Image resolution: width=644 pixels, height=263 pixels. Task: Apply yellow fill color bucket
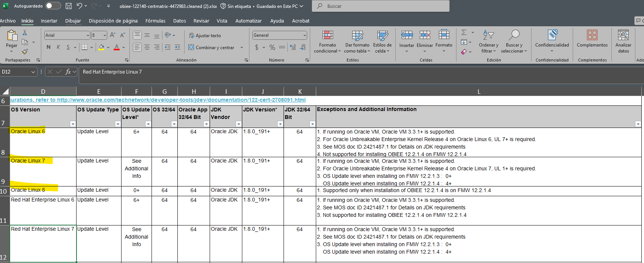pyautogui.click(x=101, y=47)
